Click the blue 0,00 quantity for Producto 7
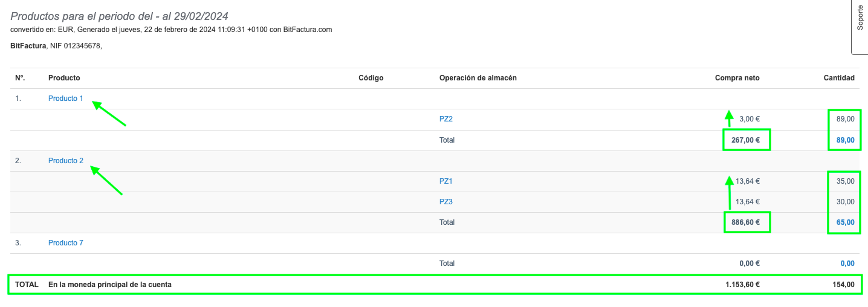Viewport: 868px width, 307px height. point(847,263)
